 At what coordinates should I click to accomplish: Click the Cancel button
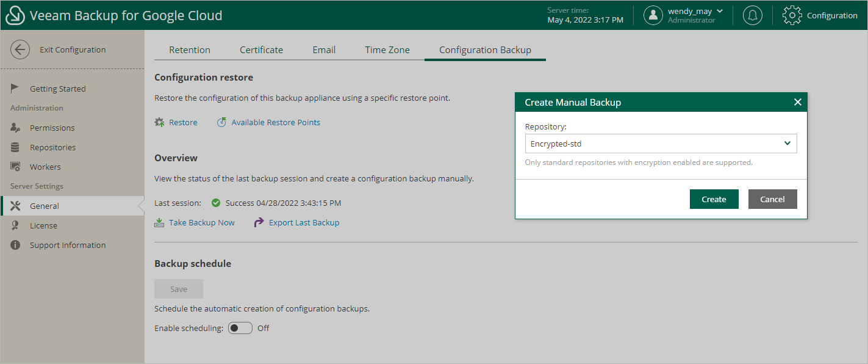click(x=773, y=199)
